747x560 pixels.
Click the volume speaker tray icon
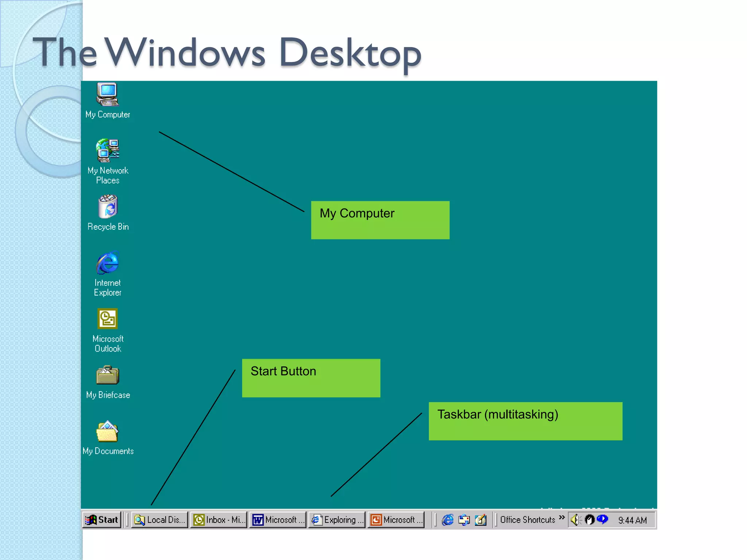(575, 520)
